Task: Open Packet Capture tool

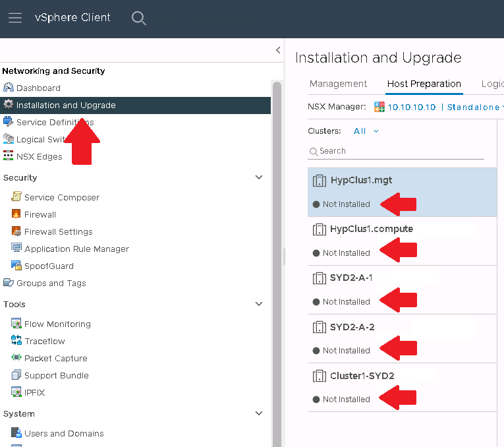Action: 56,358
